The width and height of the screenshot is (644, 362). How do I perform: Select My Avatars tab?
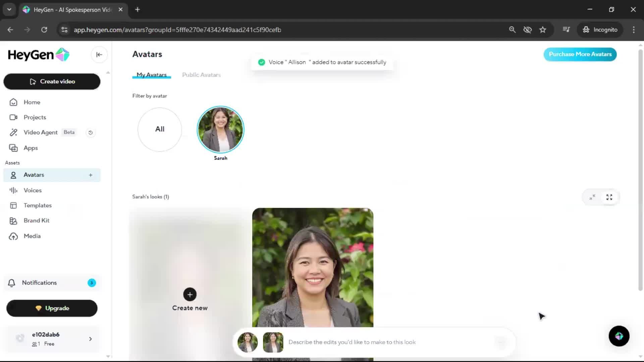click(x=152, y=75)
